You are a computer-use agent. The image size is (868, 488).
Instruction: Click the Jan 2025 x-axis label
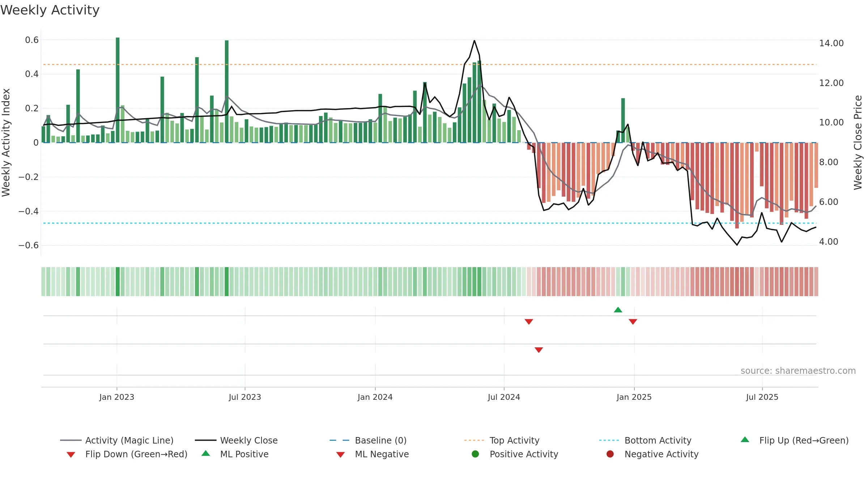[x=634, y=397]
